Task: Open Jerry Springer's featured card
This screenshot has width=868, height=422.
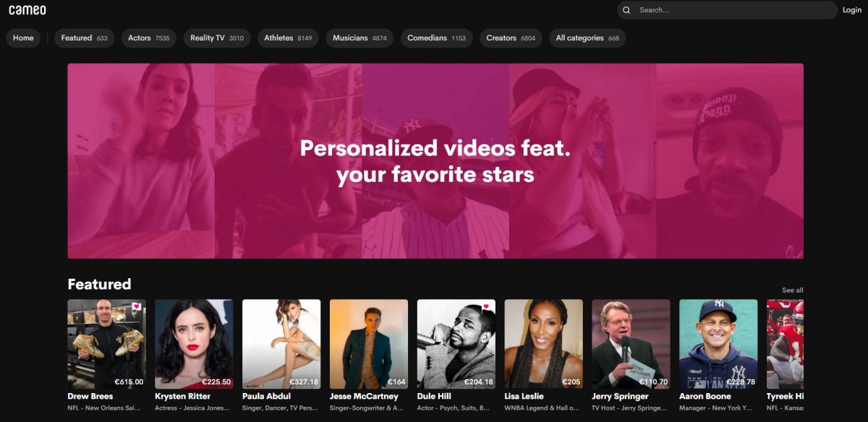Action: coord(631,344)
